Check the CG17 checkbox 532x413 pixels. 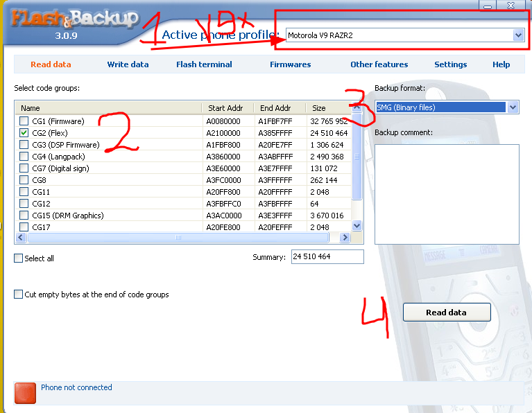coord(24,227)
